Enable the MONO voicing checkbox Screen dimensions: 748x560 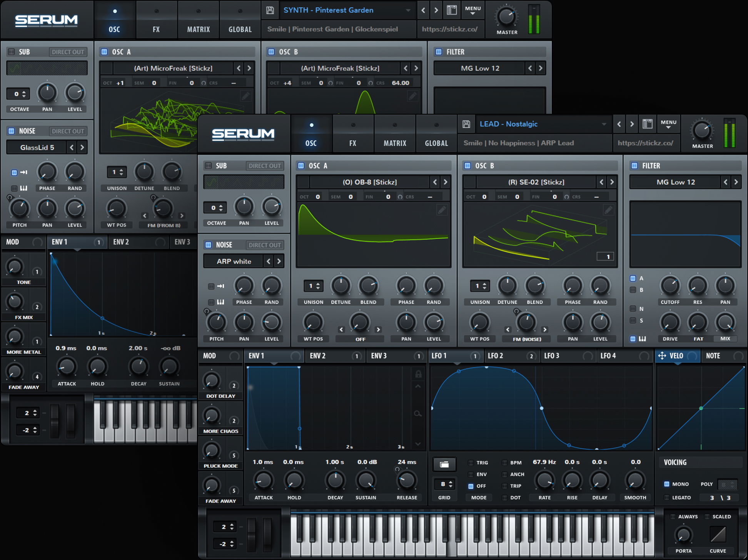pyautogui.click(x=667, y=484)
